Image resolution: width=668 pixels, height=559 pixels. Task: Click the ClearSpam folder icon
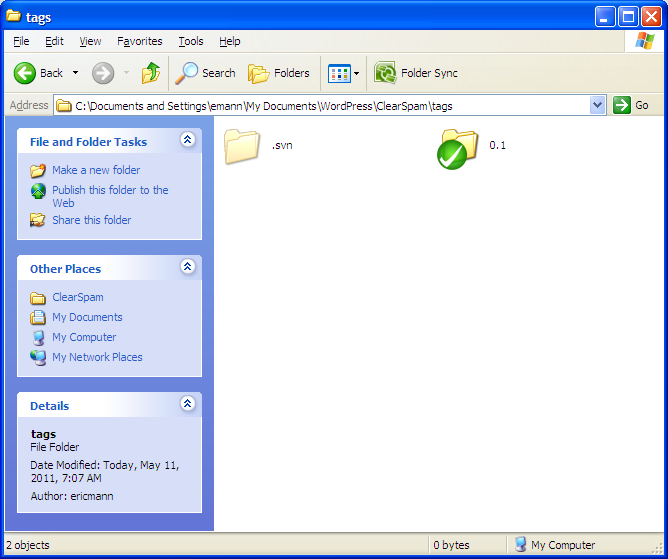pos(38,298)
